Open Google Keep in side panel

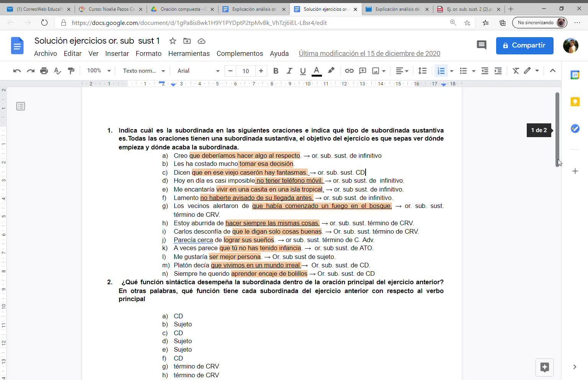coord(575,102)
